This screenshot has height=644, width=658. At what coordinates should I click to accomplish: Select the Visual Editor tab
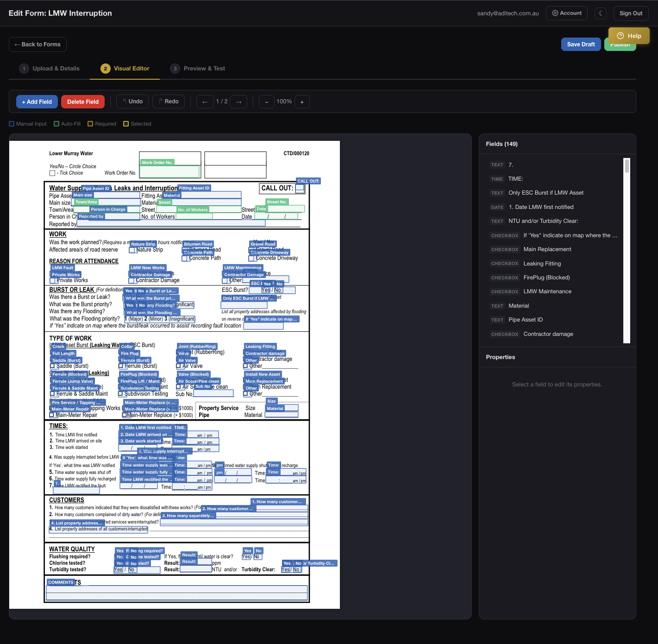(125, 69)
